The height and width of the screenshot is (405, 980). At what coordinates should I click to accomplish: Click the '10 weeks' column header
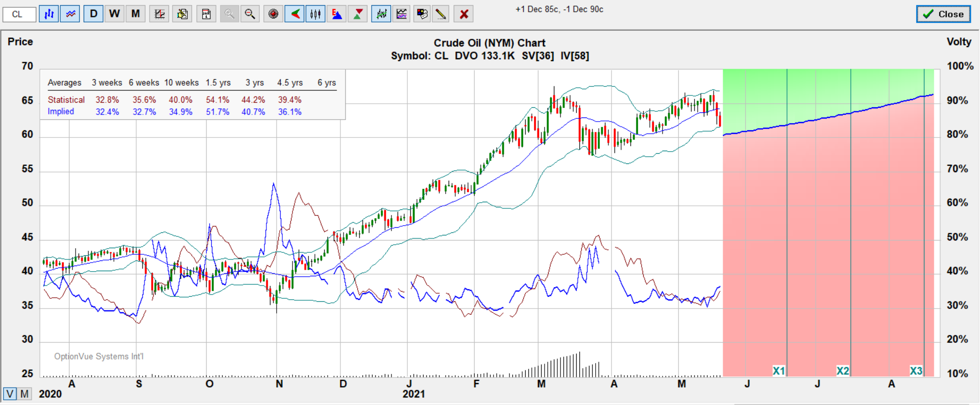[x=181, y=83]
